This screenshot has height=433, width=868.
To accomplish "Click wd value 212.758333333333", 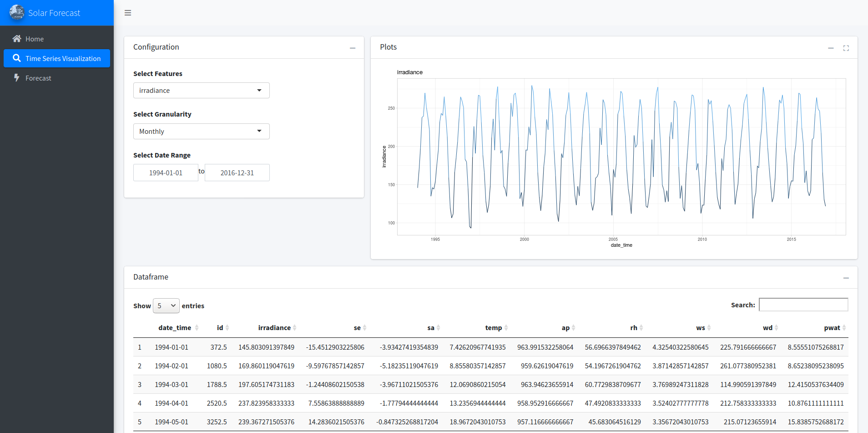I will point(748,403).
